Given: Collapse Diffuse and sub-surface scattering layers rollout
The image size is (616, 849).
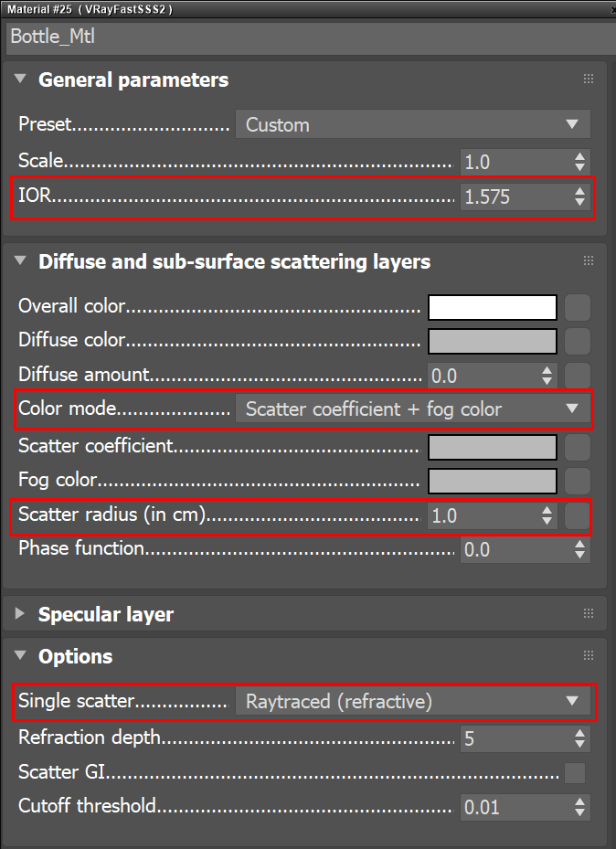Looking at the screenshot, I should (21, 262).
